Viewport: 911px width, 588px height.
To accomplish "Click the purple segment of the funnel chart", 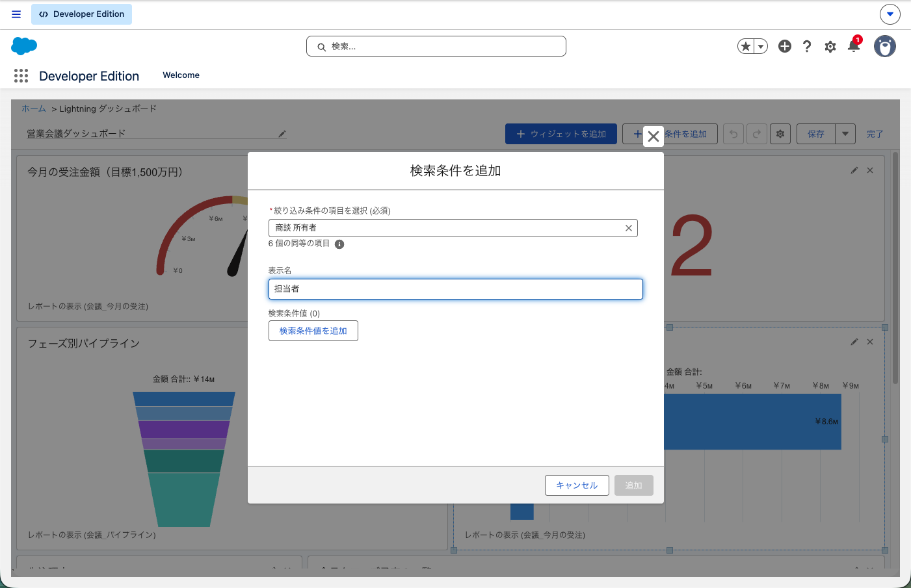I will 184,429.
